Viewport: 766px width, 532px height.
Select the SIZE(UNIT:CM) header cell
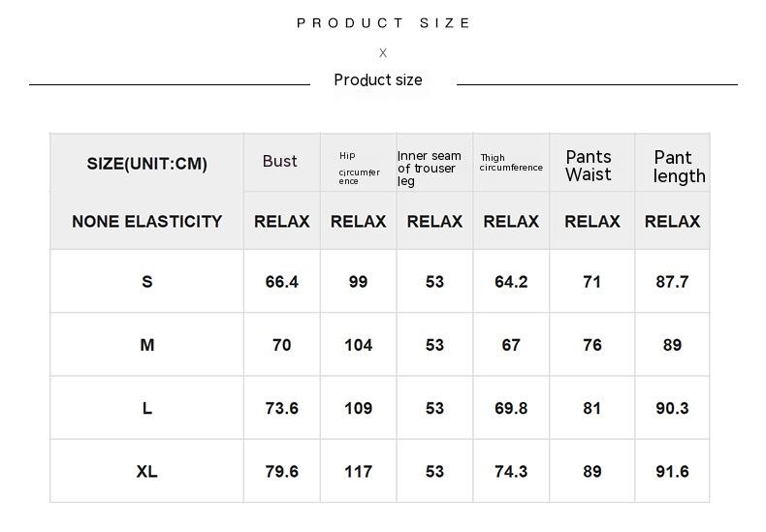click(x=147, y=164)
